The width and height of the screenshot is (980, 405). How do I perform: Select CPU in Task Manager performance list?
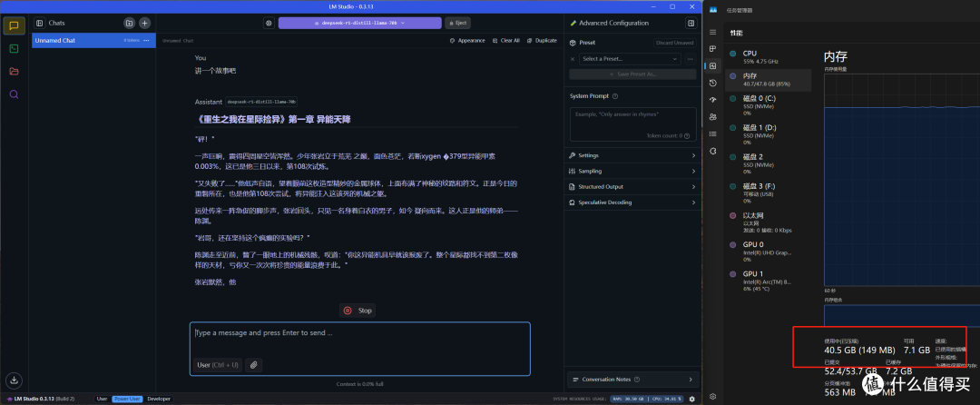point(769,57)
